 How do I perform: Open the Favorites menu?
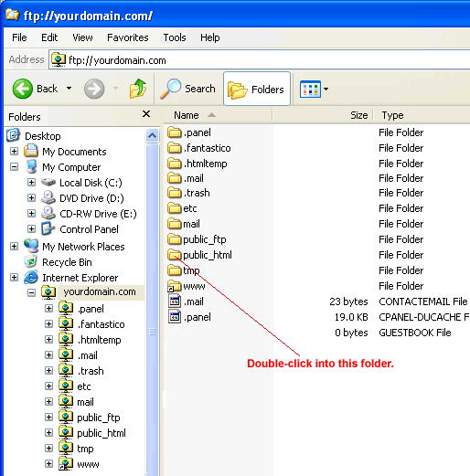point(128,37)
